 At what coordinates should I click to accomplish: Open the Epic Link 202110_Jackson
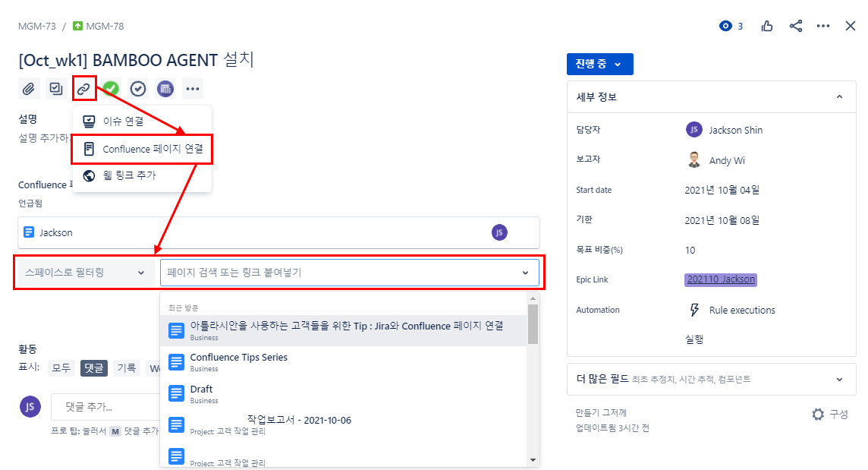point(721,279)
